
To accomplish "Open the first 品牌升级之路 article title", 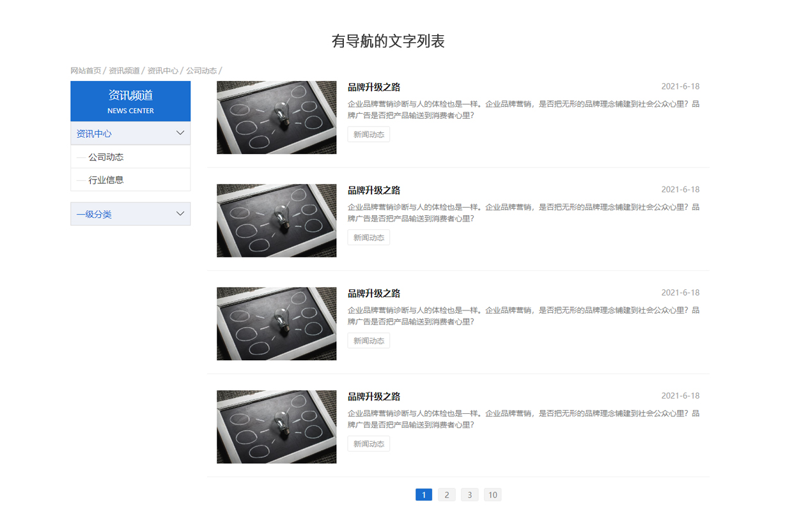I will point(374,87).
